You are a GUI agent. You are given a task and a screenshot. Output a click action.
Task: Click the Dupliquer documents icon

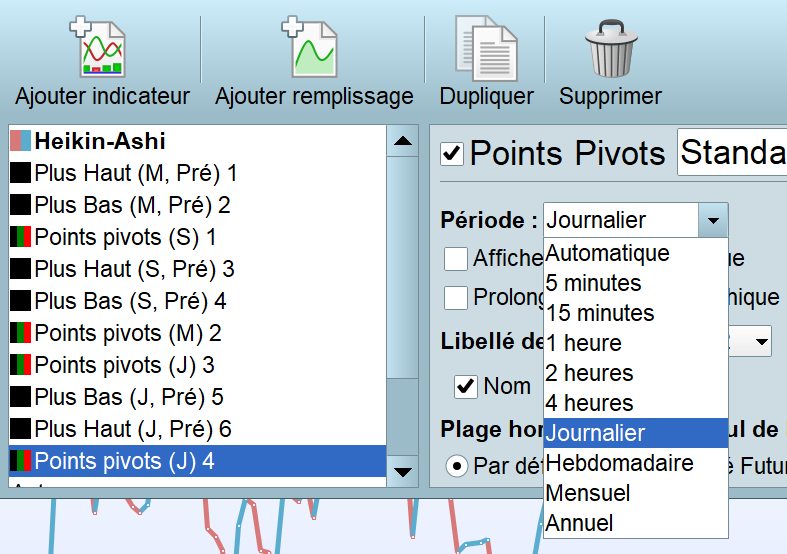[x=486, y=46]
